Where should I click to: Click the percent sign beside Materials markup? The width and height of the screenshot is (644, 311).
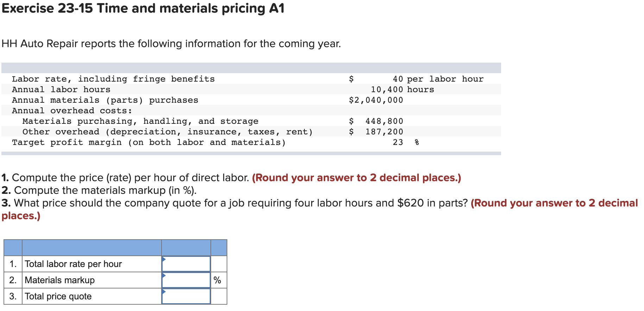217,280
